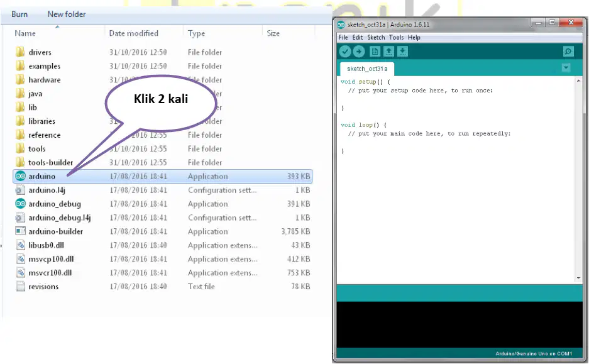Image resolution: width=589 pixels, height=364 pixels.
Task: Select the drivers folder name
Action: click(x=40, y=52)
